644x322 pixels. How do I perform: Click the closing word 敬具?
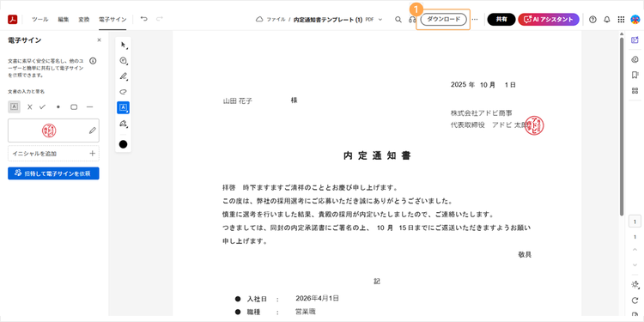(525, 255)
